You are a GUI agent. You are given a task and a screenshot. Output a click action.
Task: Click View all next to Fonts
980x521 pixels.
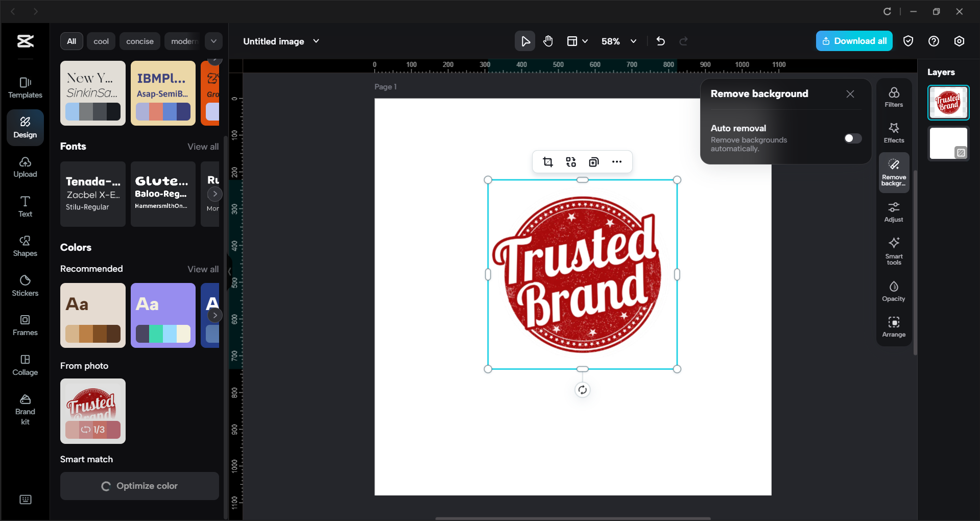click(x=202, y=147)
